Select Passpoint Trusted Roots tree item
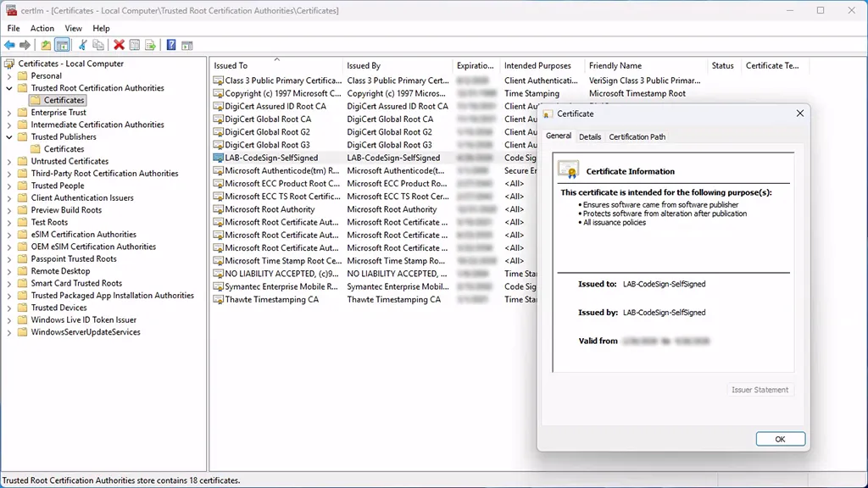The width and height of the screenshot is (868, 488). [x=74, y=258]
